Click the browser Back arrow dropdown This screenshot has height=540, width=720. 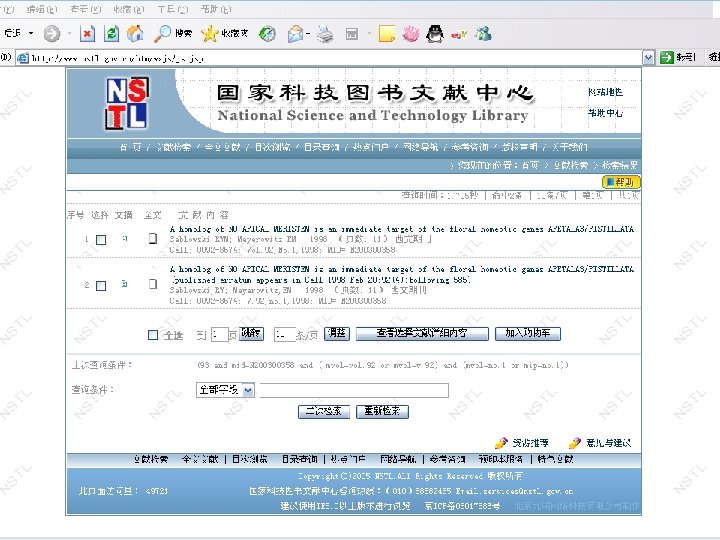31,33
